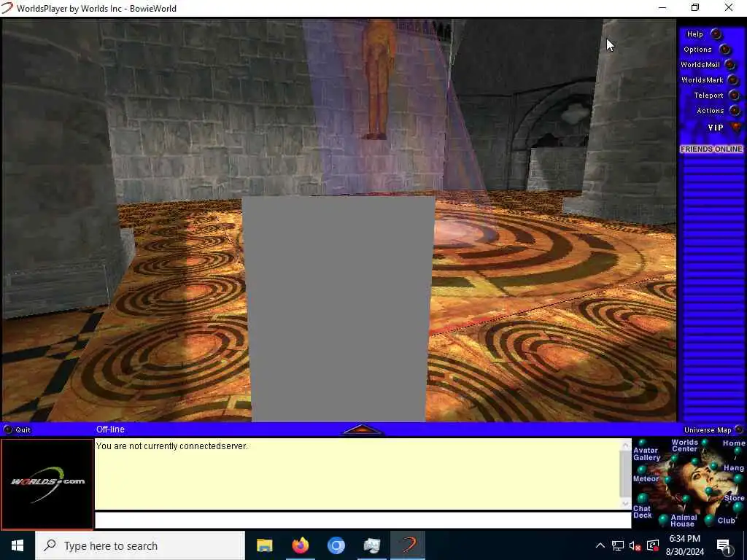Image resolution: width=747 pixels, height=560 pixels.
Task: Open the Windows notification center
Action: pyautogui.click(x=724, y=545)
